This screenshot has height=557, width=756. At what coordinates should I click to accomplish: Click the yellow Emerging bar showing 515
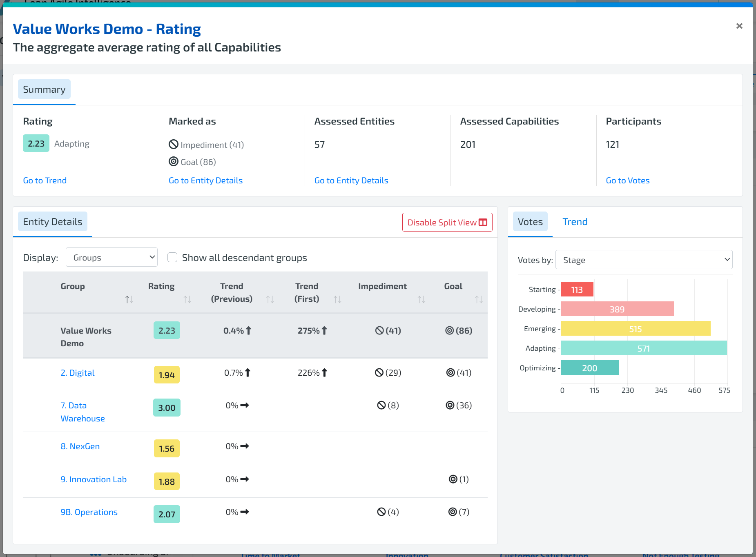[x=636, y=328]
